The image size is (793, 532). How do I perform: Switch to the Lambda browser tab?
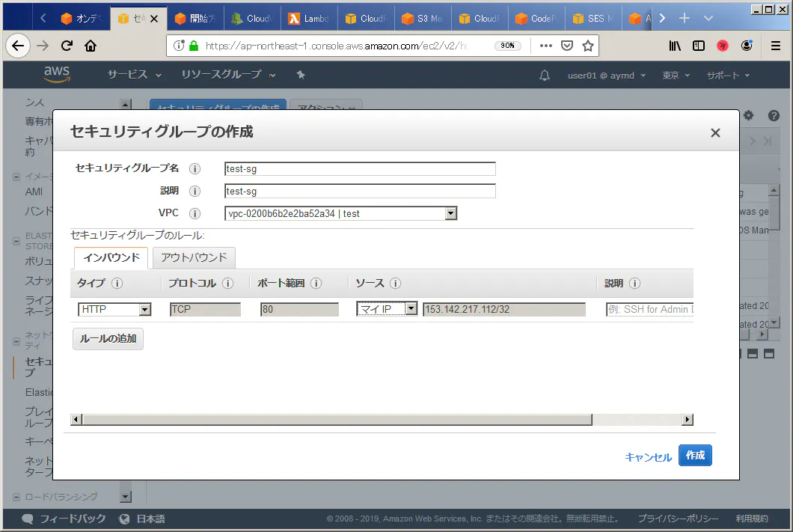coord(309,19)
